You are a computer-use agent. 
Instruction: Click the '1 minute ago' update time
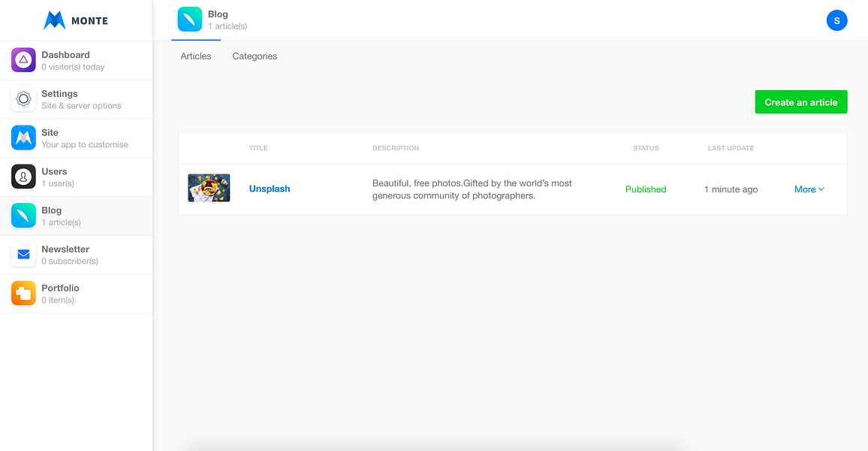[x=731, y=189]
